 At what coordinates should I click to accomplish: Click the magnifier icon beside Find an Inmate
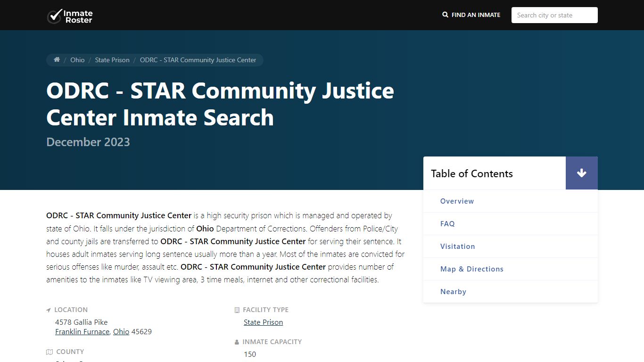445,15
